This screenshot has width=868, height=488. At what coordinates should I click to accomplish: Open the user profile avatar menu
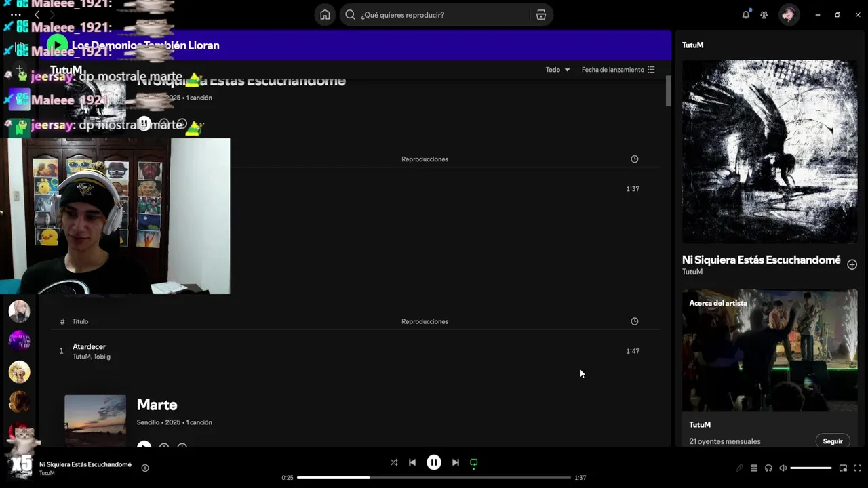[x=789, y=14]
